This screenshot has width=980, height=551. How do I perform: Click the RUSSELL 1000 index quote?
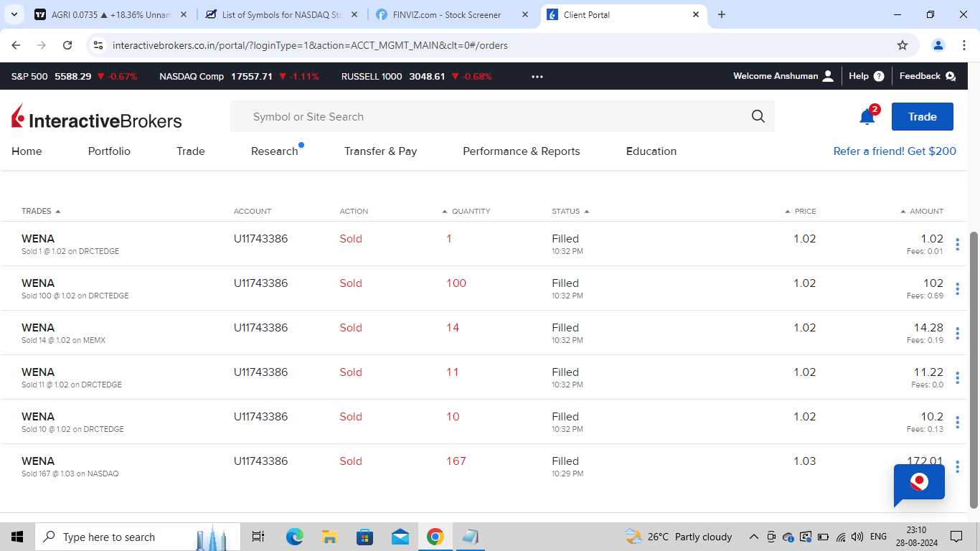tap(416, 77)
